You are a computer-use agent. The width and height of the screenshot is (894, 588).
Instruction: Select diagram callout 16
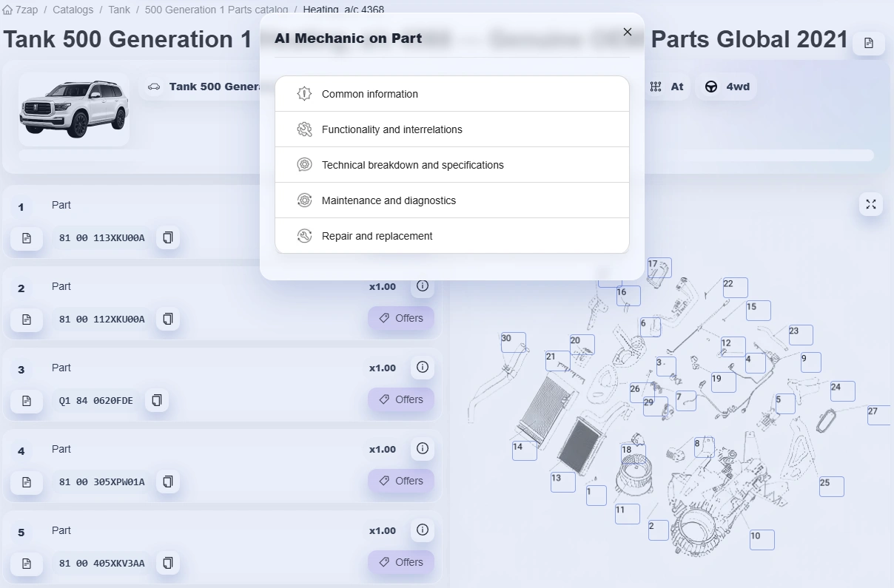tap(628, 296)
